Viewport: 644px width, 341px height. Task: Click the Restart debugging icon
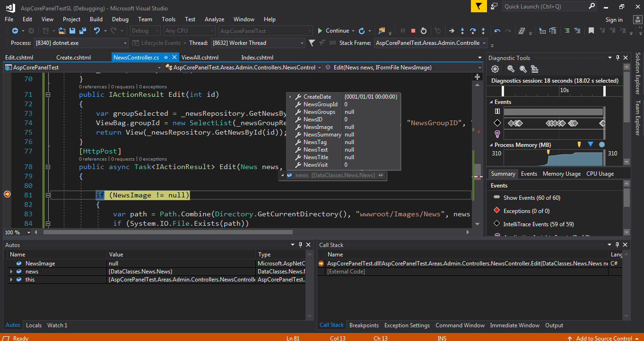(x=424, y=31)
